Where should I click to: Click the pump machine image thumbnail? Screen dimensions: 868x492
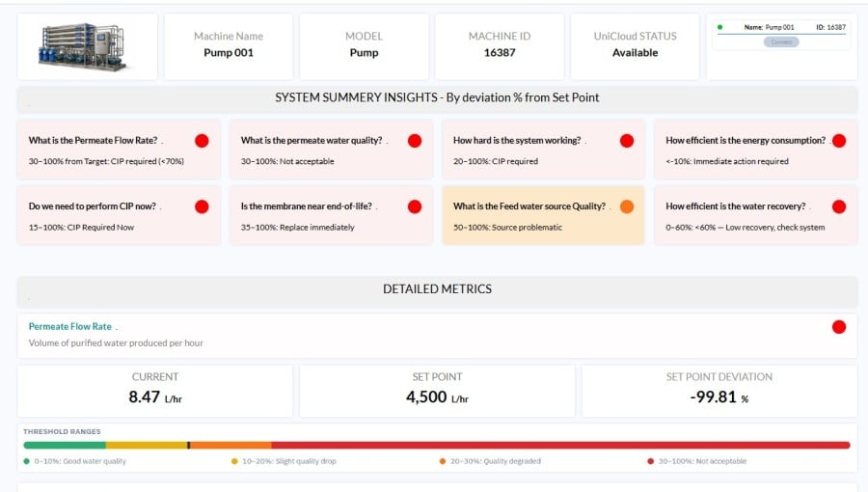click(88, 46)
